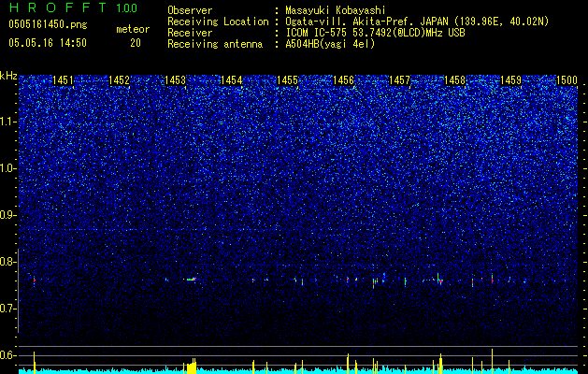The image size is (588, 374).
Task: Click the 1.1 kHz frequency label
Action: click(x=8, y=122)
